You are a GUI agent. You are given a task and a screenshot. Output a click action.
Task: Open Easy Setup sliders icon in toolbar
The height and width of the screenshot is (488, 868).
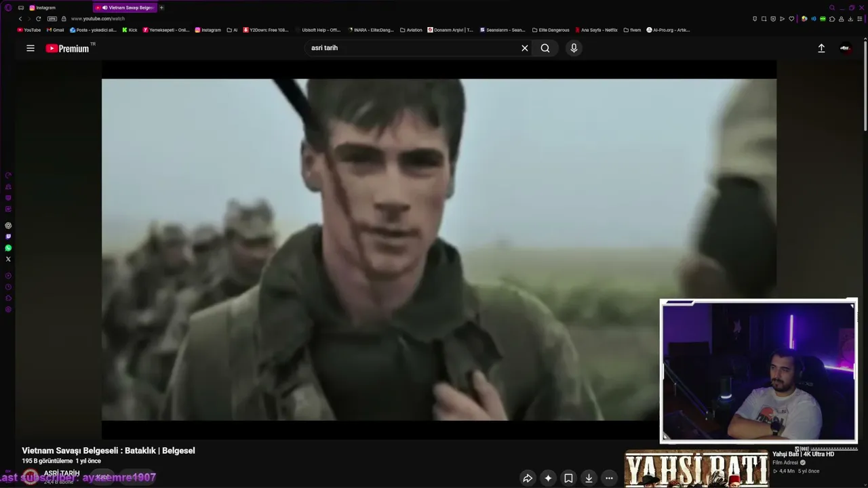(x=859, y=19)
